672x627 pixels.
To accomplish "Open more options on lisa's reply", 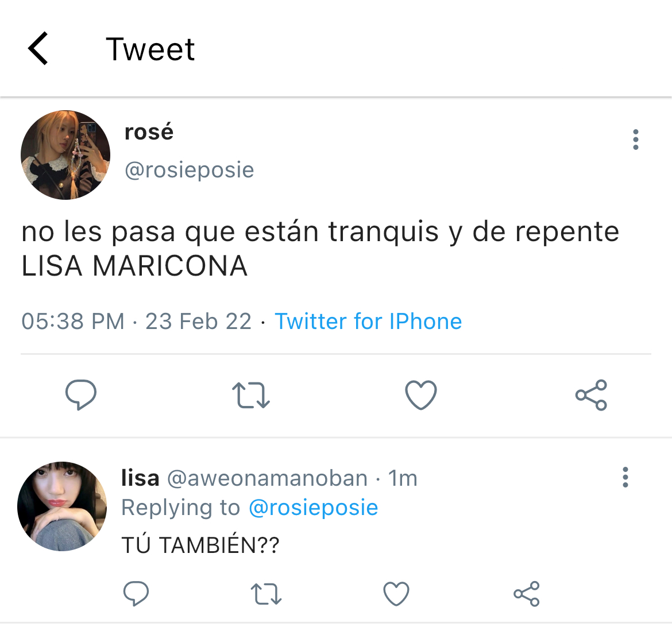I will click(x=625, y=477).
